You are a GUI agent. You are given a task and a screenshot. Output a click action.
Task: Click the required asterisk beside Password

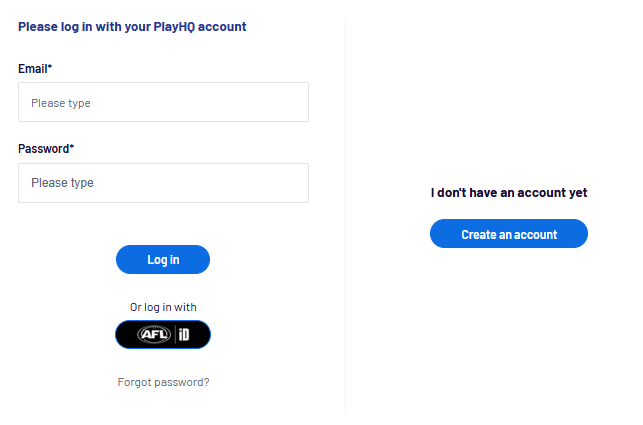(72, 147)
